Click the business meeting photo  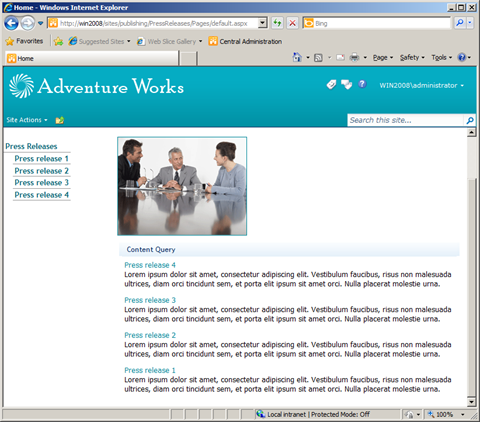point(182,186)
